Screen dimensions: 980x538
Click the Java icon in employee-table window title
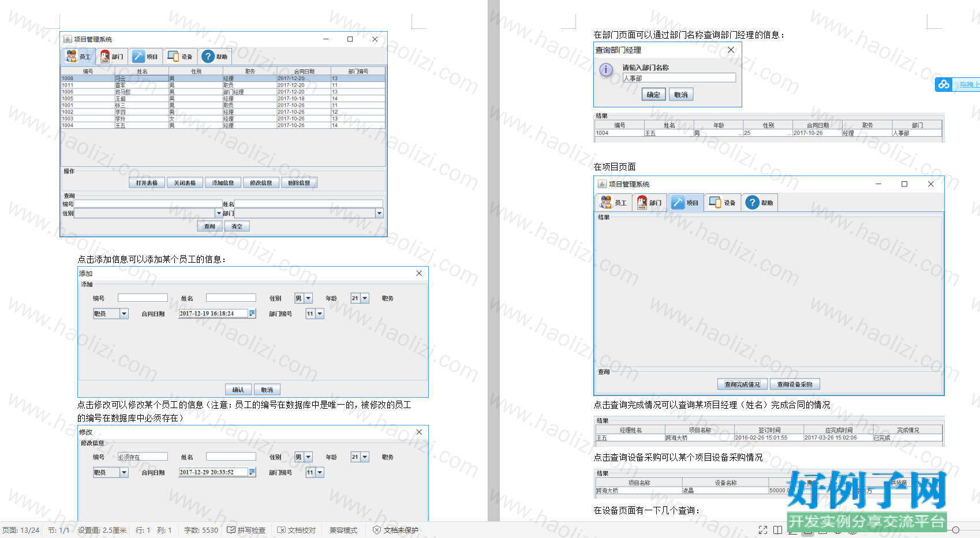(x=68, y=39)
